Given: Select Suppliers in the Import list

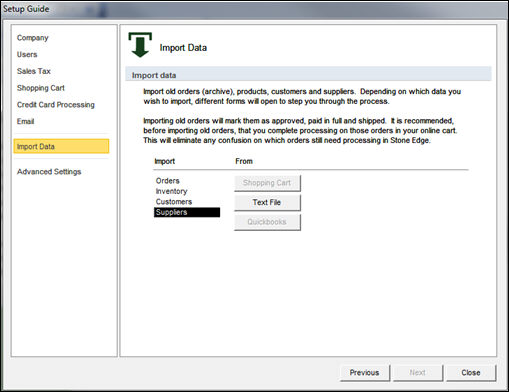Looking at the screenshot, I should point(187,212).
